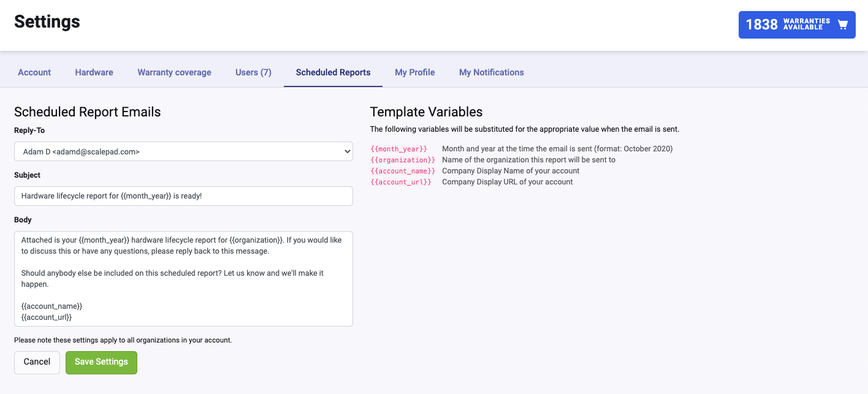Open the My Profile tab
868x394 pixels.
pyautogui.click(x=415, y=72)
